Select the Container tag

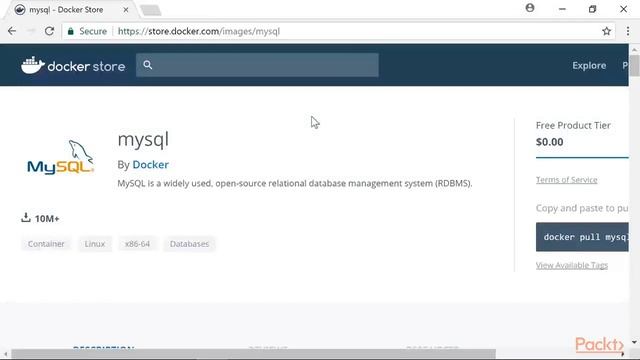[46, 244]
